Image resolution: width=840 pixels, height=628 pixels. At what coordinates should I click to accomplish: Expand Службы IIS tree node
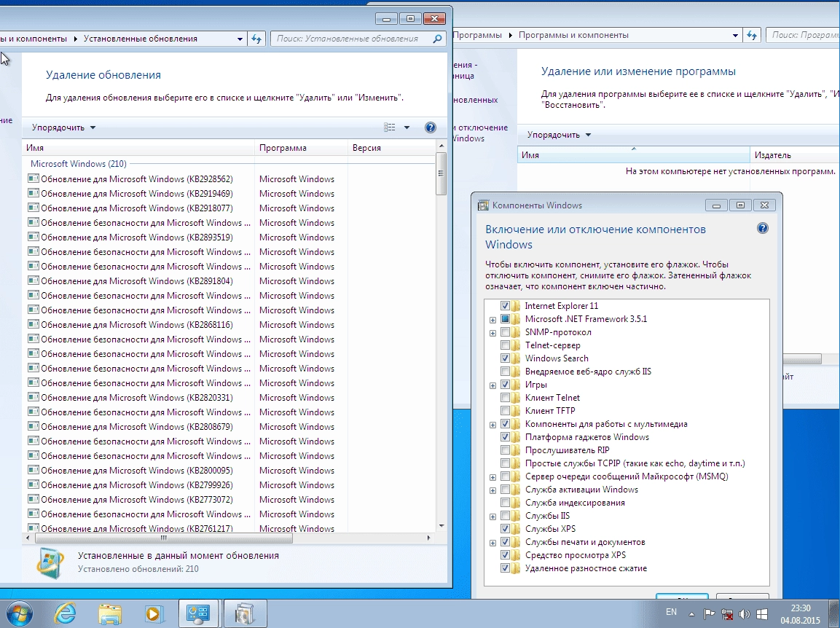tap(493, 517)
